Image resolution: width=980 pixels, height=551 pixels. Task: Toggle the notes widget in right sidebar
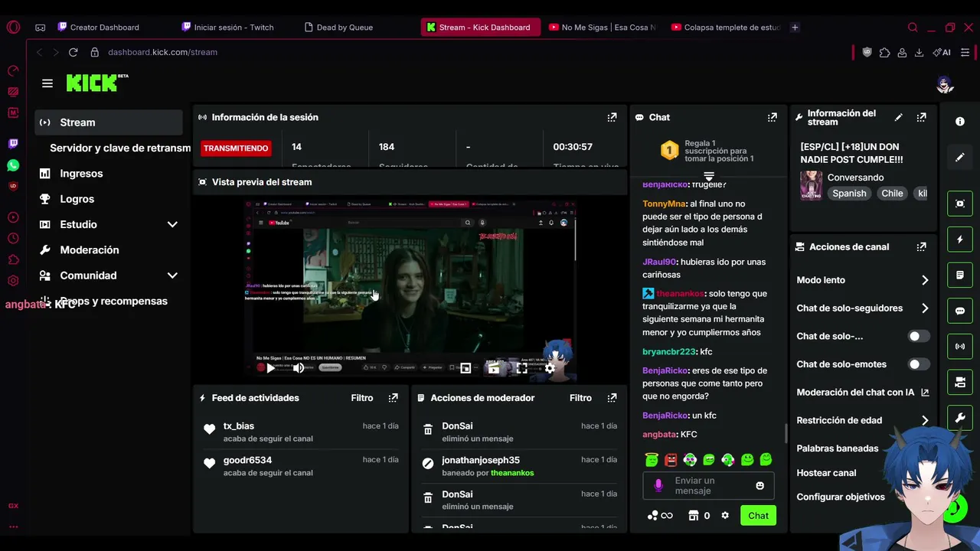[x=960, y=275]
